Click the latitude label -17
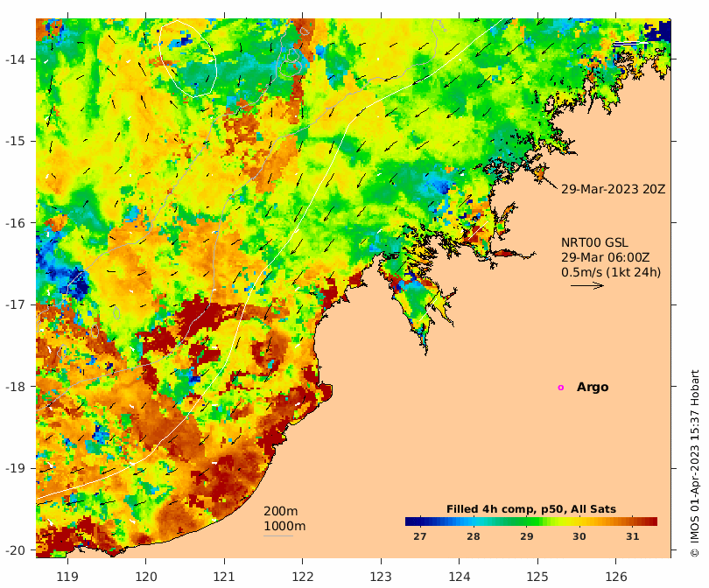 point(15,304)
